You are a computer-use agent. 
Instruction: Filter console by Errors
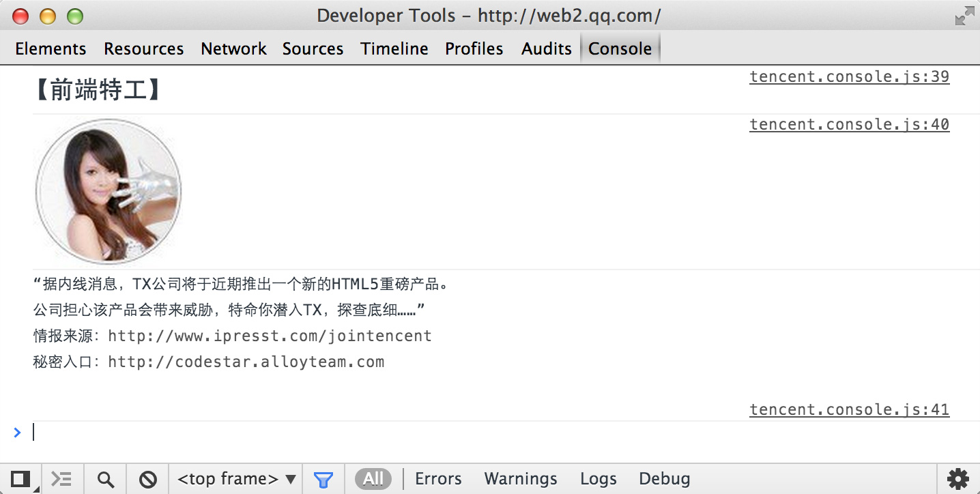pos(438,479)
